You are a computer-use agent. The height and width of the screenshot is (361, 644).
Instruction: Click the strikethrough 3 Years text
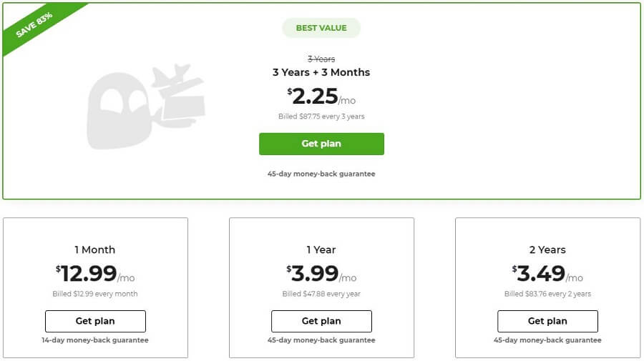[321, 59]
